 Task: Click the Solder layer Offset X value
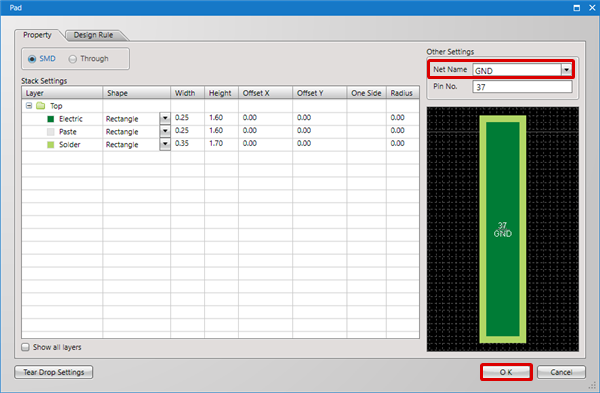click(249, 144)
